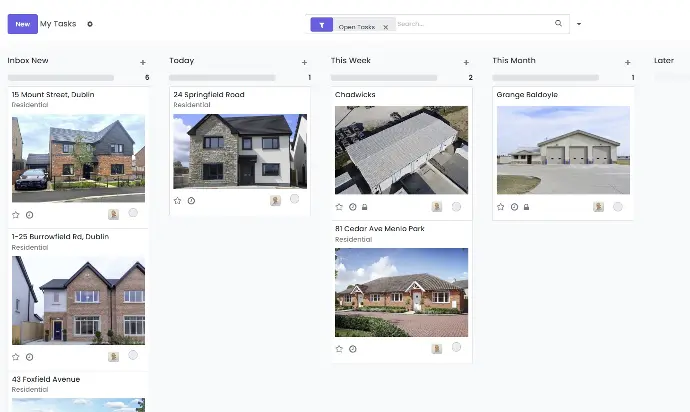
Task: Open the Grange Baldoyle garage photo
Action: pyautogui.click(x=563, y=150)
